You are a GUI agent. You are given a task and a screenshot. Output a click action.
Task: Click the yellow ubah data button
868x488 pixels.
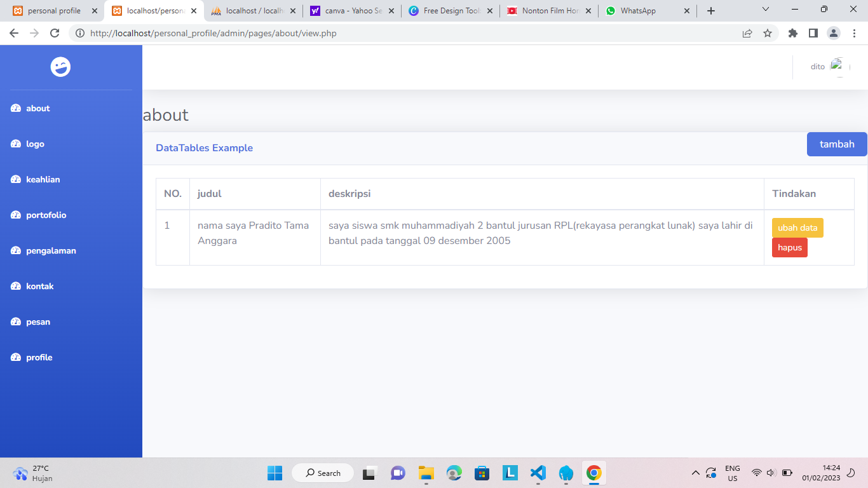tap(797, 228)
